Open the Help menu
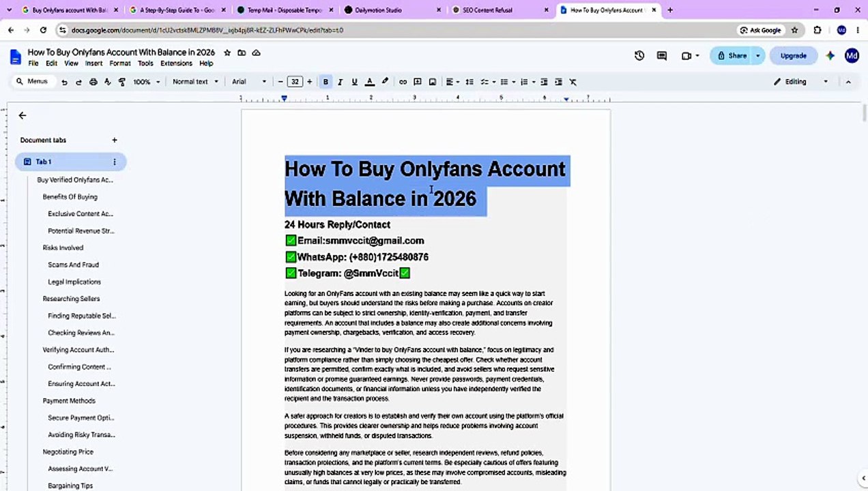The width and height of the screenshot is (868, 491). (206, 63)
